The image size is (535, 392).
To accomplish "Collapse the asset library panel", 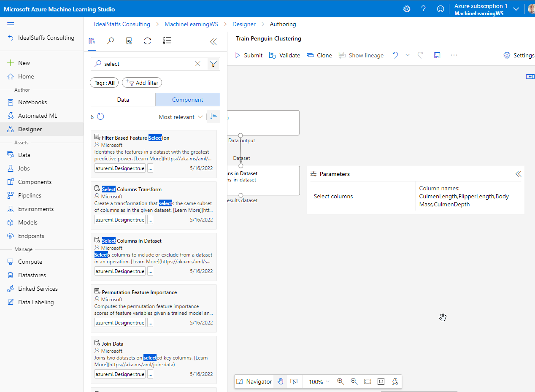I will click(213, 41).
